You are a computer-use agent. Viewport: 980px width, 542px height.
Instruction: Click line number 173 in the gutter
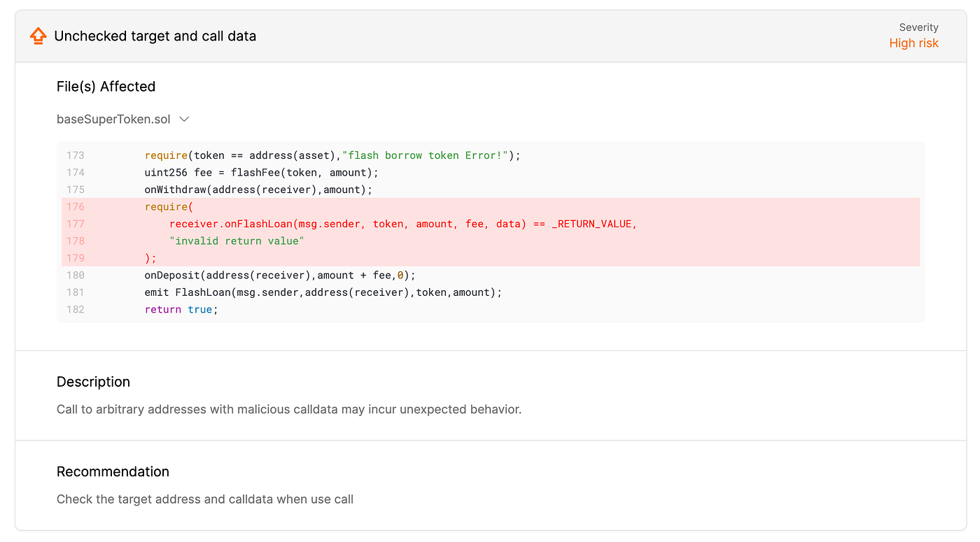[76, 155]
